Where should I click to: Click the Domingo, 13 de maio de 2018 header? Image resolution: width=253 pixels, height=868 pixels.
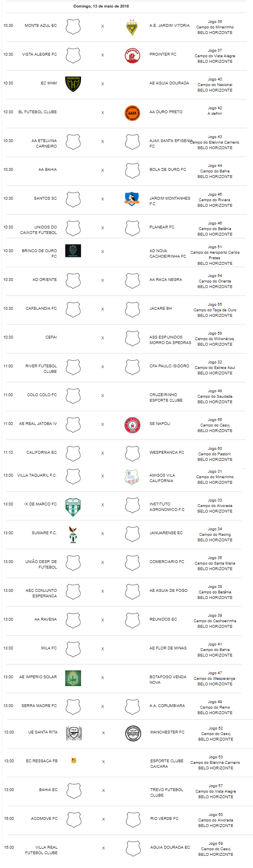pos(101,6)
